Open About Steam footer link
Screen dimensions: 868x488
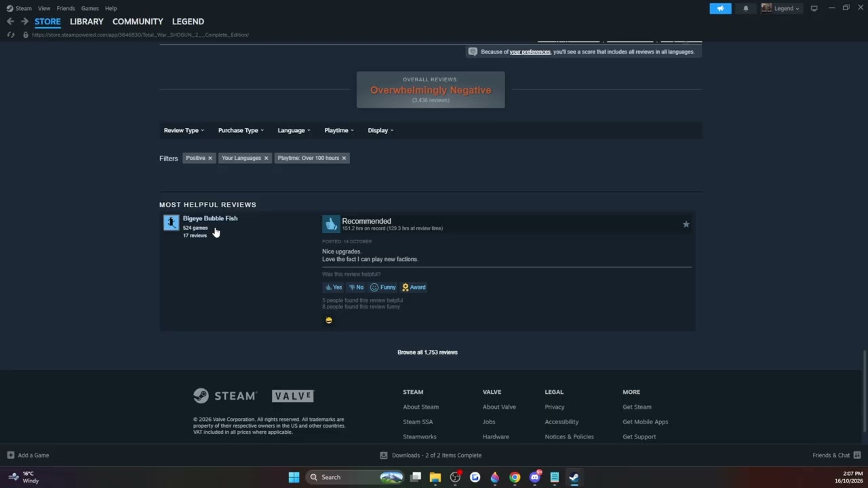pos(421,407)
